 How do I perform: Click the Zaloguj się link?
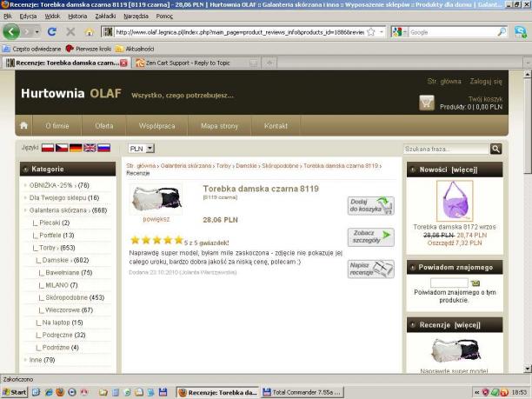tap(486, 82)
